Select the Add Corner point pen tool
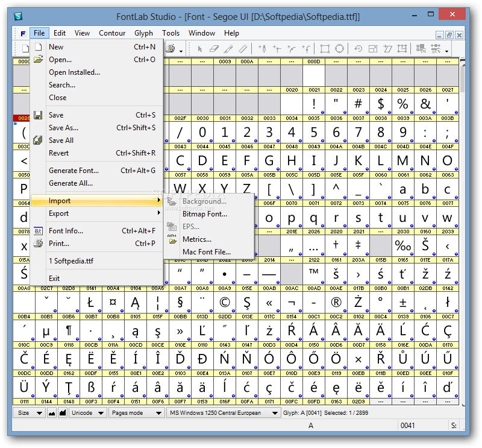 262,49
